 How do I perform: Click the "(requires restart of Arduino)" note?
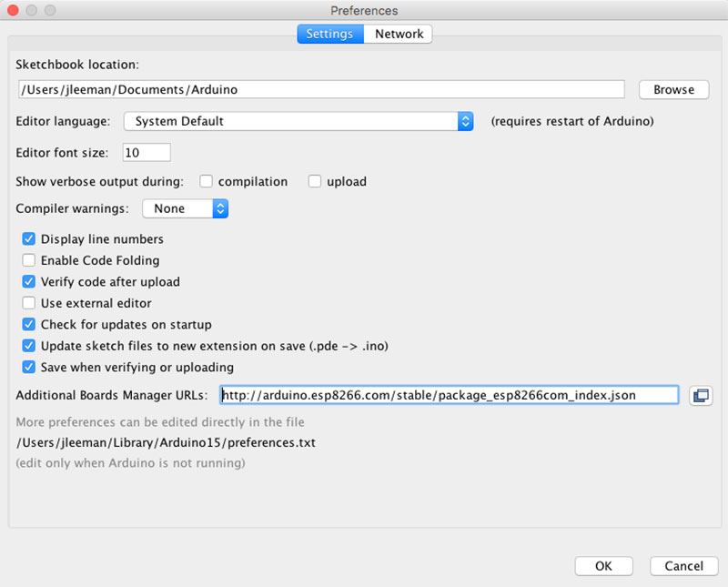pyautogui.click(x=572, y=121)
